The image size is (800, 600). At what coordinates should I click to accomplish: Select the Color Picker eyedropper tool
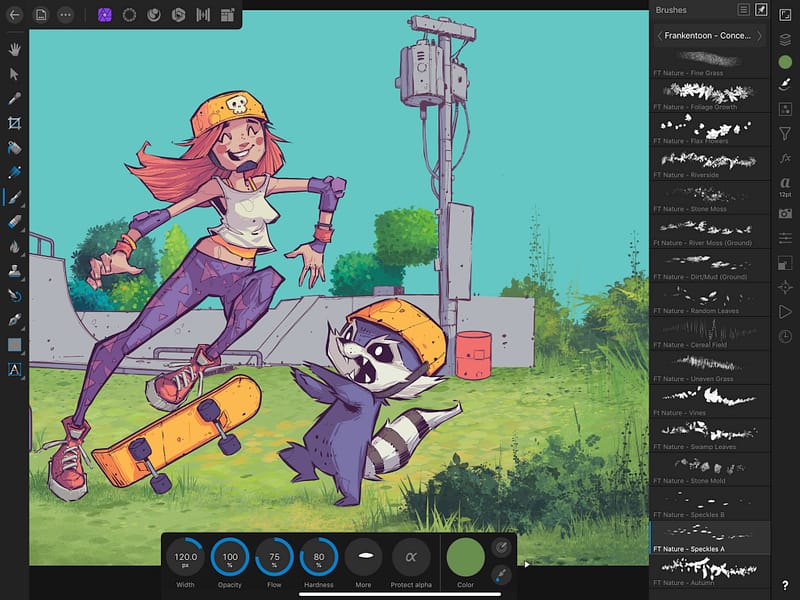(x=14, y=98)
